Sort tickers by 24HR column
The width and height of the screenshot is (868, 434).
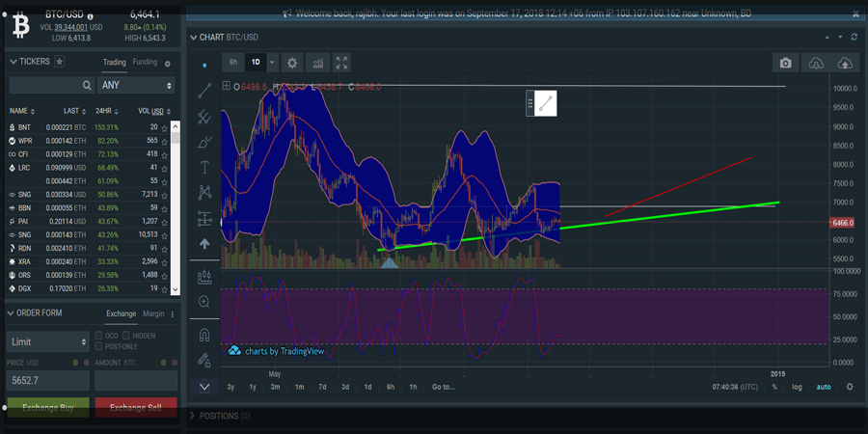(x=106, y=111)
